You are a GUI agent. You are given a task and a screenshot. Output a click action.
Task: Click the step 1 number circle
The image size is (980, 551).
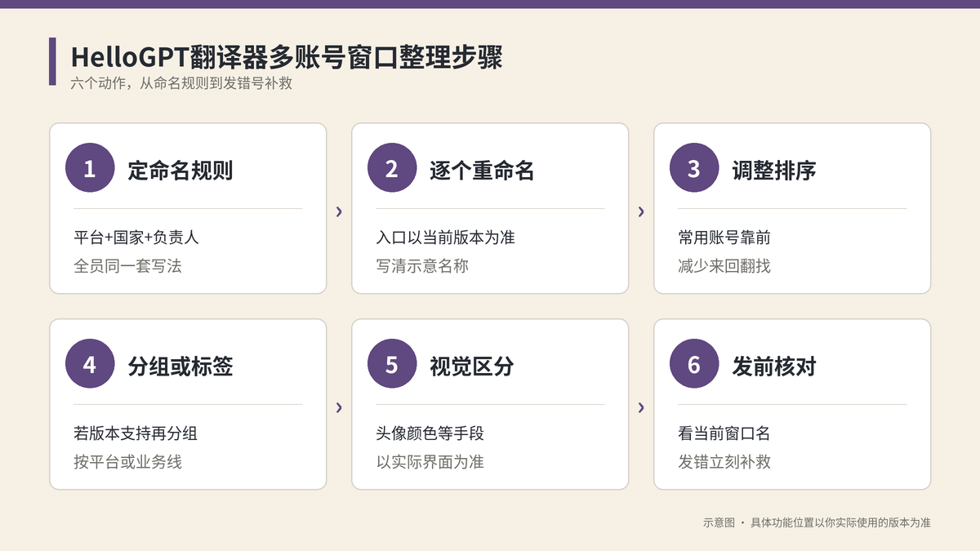click(x=90, y=169)
